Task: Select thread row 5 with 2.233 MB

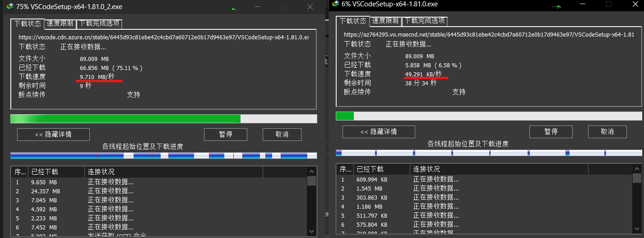Action: click(x=159, y=219)
